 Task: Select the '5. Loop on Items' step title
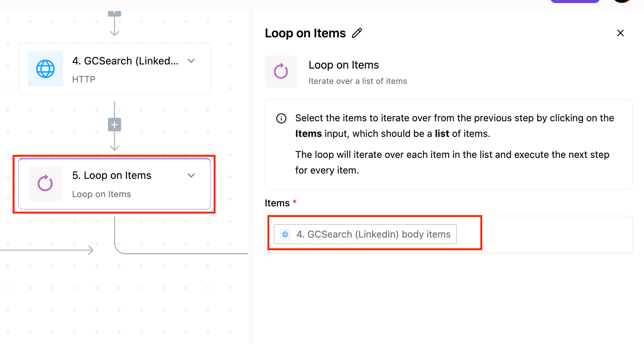coord(112,175)
